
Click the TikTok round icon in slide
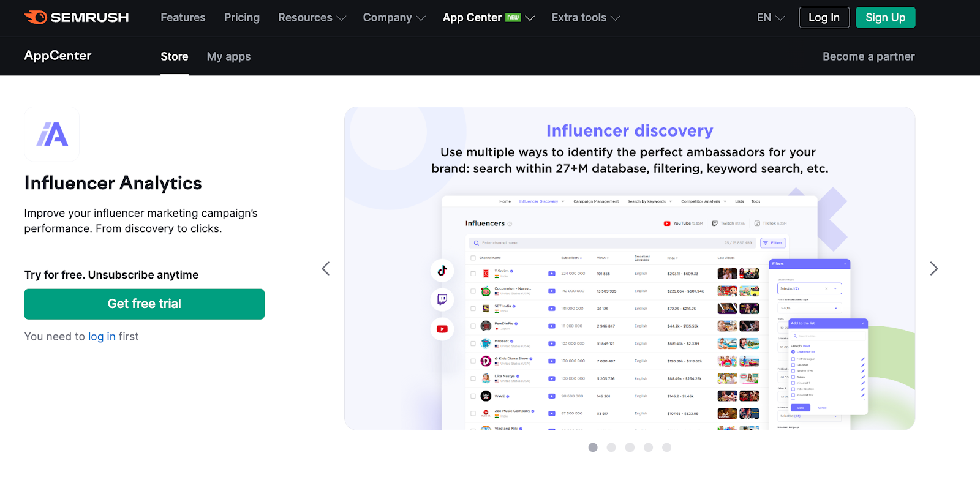pyautogui.click(x=442, y=270)
